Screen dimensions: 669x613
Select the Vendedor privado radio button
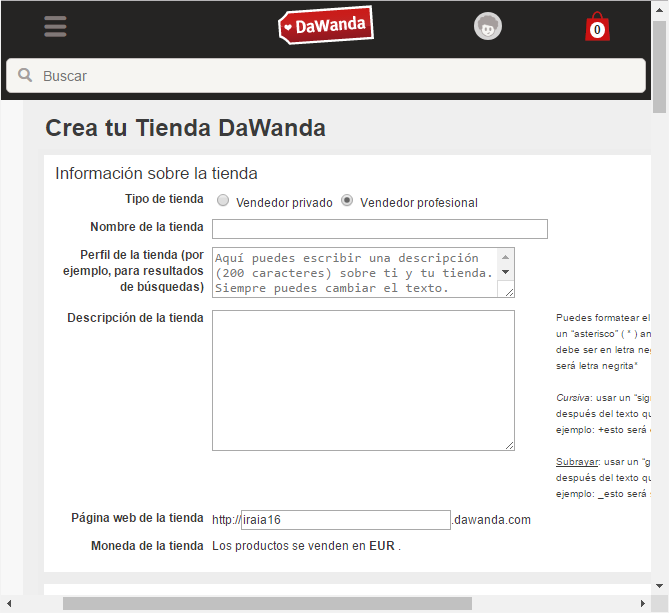tap(223, 200)
